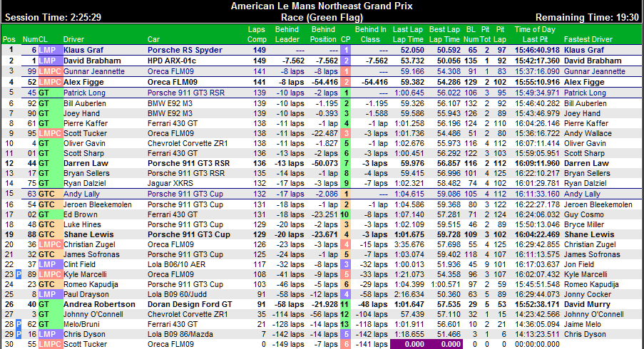This screenshot has width=644, height=349.
Task: Click the GT class badge for Patrick Long
Action: [44, 93]
